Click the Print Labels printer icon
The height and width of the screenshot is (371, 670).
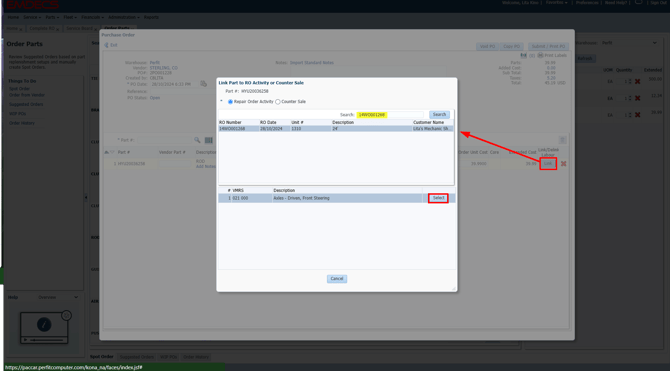[x=541, y=55]
